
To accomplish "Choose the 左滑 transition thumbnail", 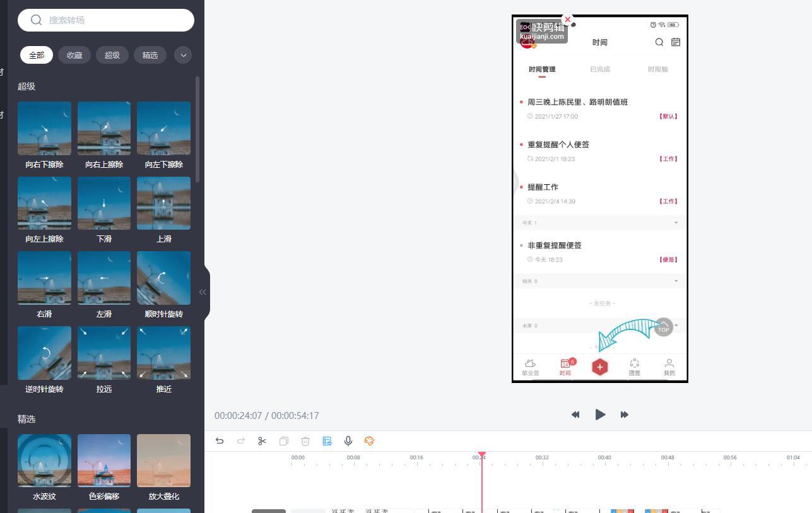I will [x=104, y=278].
